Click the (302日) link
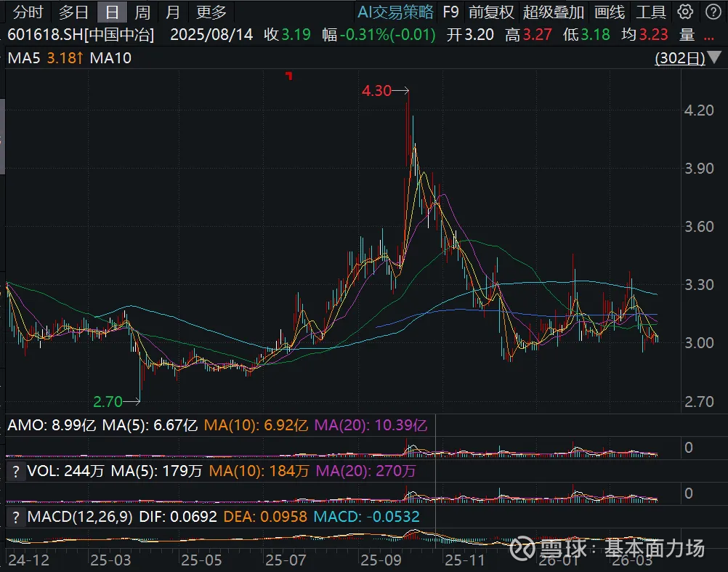 pyautogui.click(x=680, y=58)
